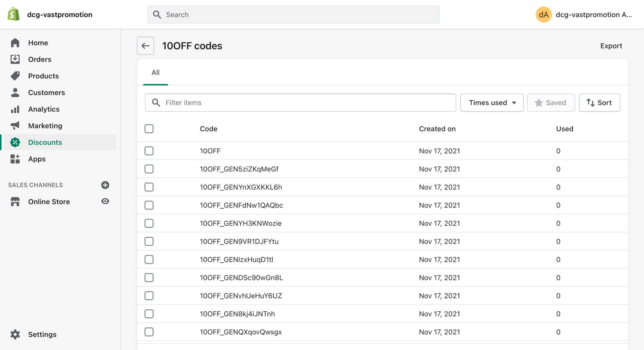This screenshot has height=350, width=644.
Task: Check the 10OFF_GEN5ziZKqMeGf row checkbox
Action: tap(149, 169)
